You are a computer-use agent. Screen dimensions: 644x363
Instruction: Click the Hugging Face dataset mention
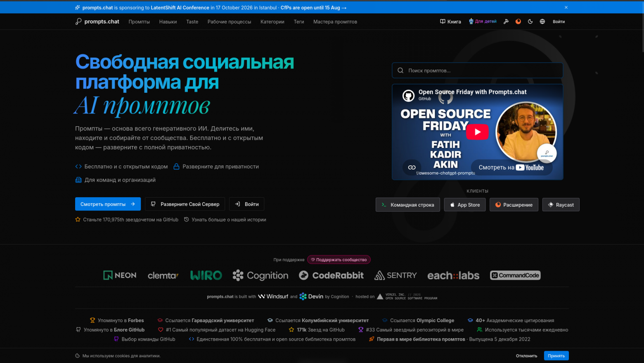217,330
